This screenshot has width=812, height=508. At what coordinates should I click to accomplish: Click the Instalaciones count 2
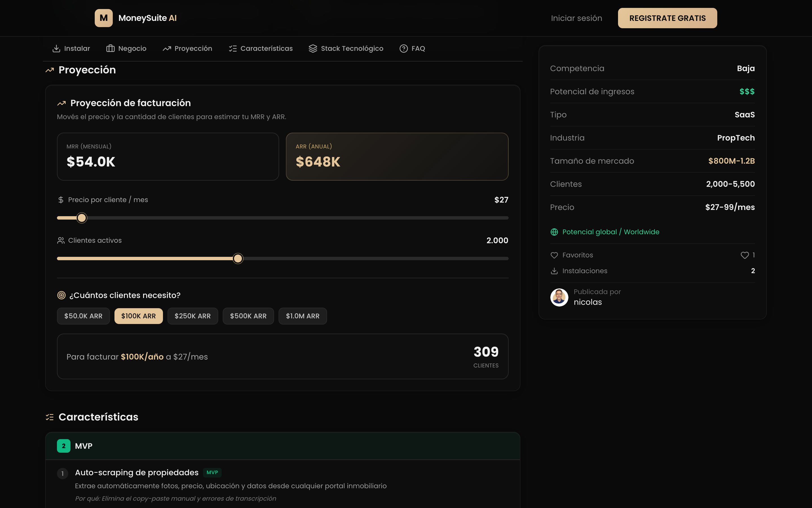[753, 271]
